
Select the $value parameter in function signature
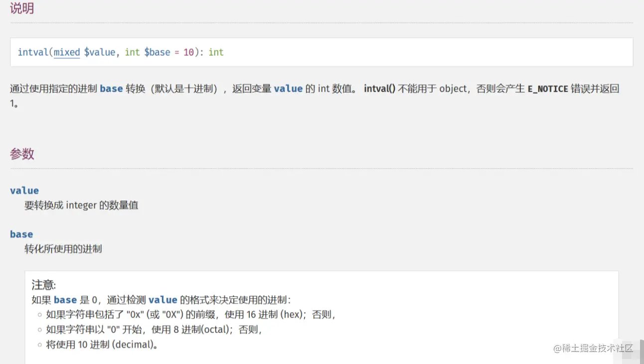tap(100, 52)
